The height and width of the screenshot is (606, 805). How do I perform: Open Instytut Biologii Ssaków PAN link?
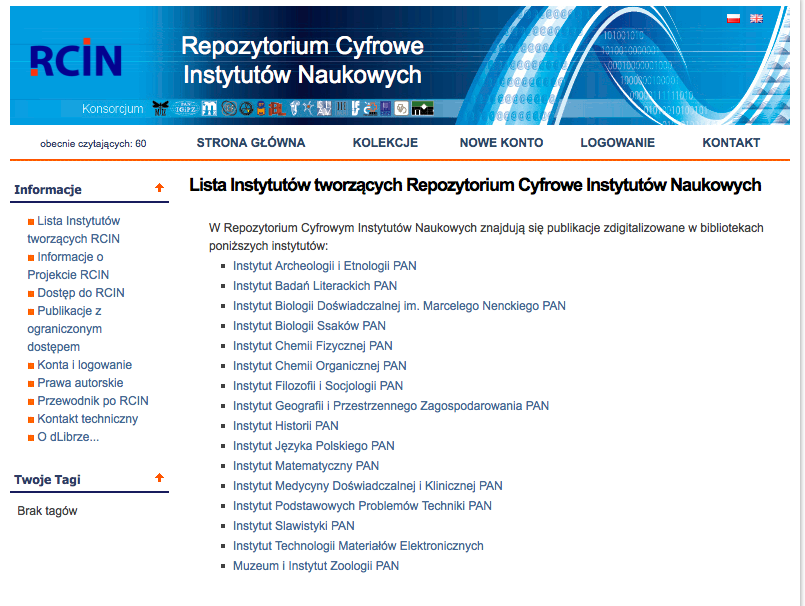(309, 326)
